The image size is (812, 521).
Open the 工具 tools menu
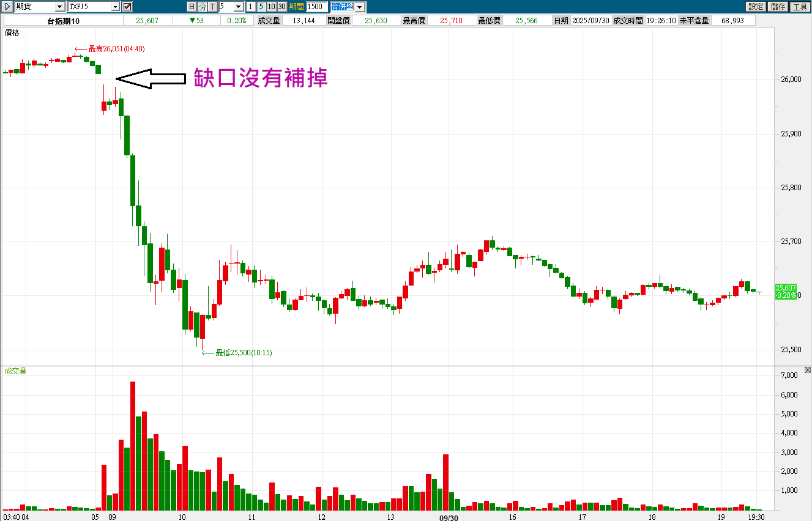[800, 7]
